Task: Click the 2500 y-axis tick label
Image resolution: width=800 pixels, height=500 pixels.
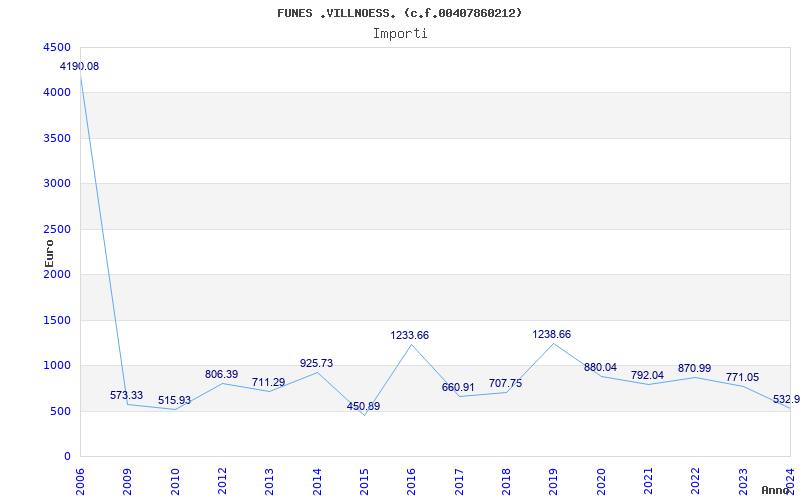Action: (x=57, y=229)
